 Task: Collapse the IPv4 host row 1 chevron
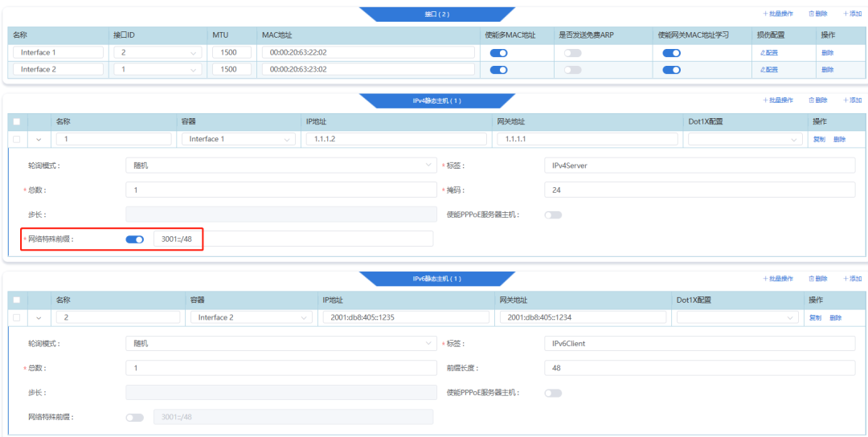pos(39,139)
